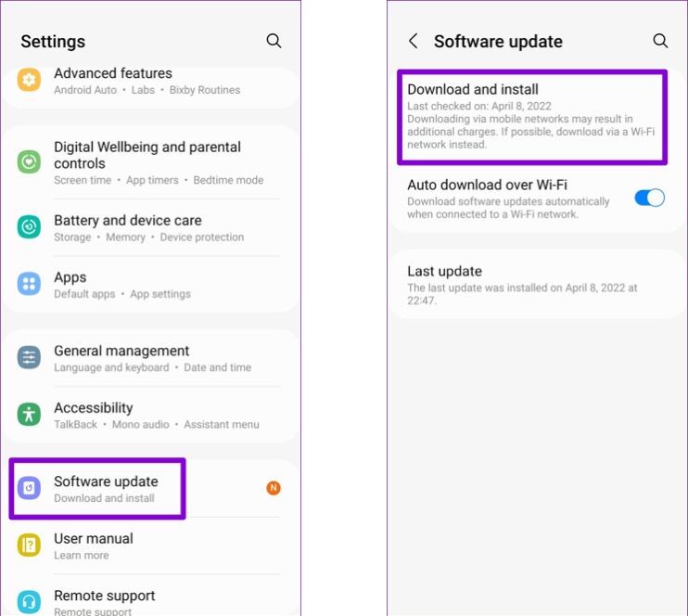
Task: Tap the yellow User manual icon
Action: pyautogui.click(x=30, y=545)
